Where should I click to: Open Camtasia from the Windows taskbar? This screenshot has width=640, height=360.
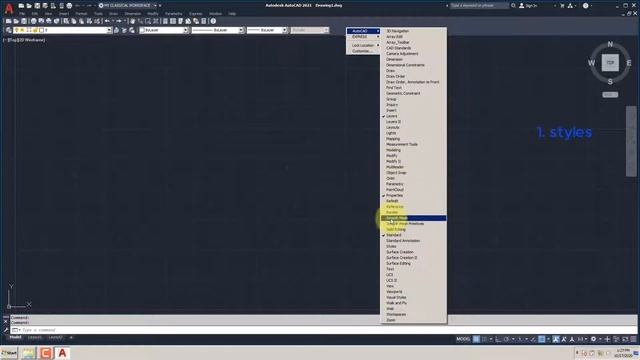[x=46, y=353]
